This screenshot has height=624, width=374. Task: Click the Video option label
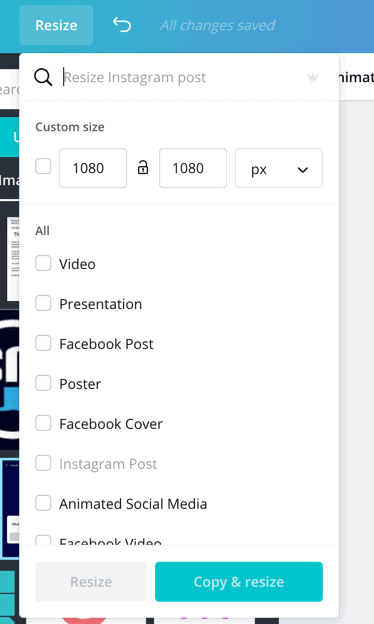(x=77, y=264)
